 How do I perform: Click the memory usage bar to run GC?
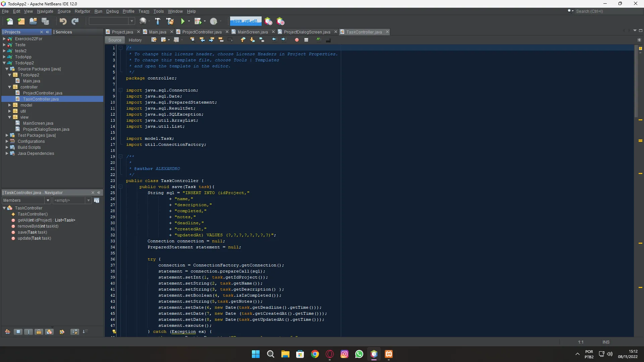(246, 21)
